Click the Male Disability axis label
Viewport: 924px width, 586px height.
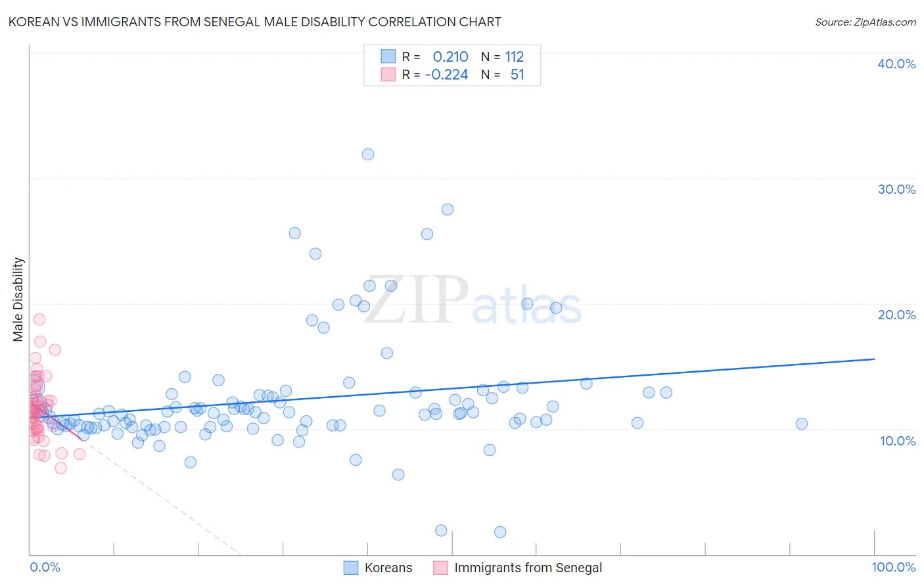pyautogui.click(x=18, y=299)
